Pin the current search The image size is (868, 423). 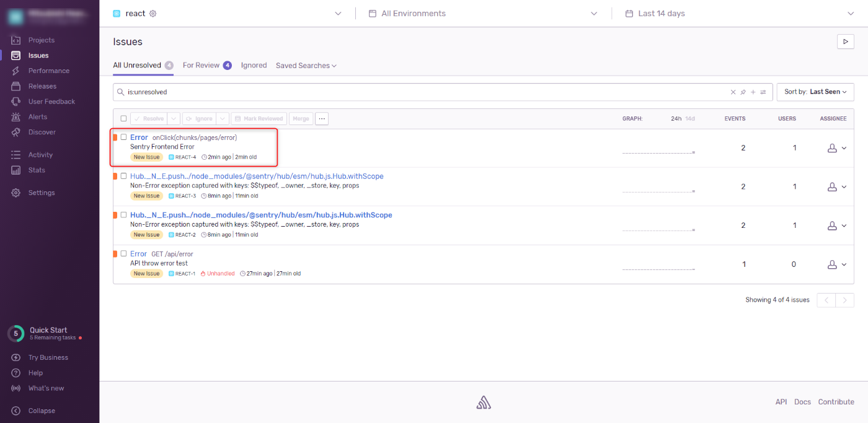coord(743,92)
